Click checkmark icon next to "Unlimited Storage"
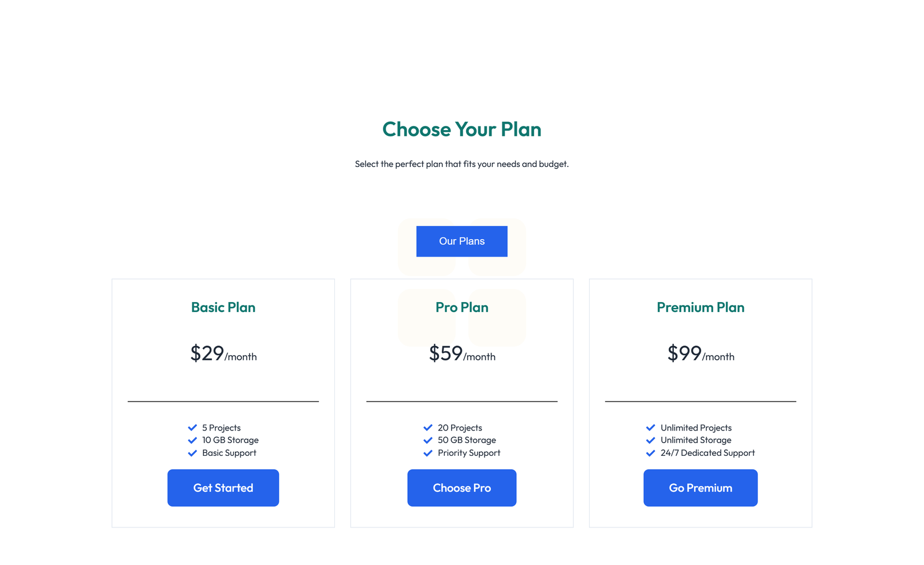Image resolution: width=924 pixels, height=565 pixels. tap(651, 440)
